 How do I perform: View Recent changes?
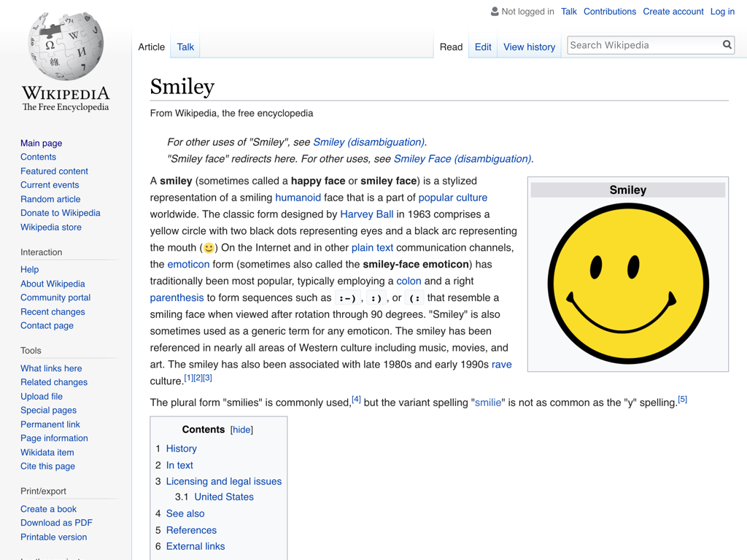pos(53,311)
